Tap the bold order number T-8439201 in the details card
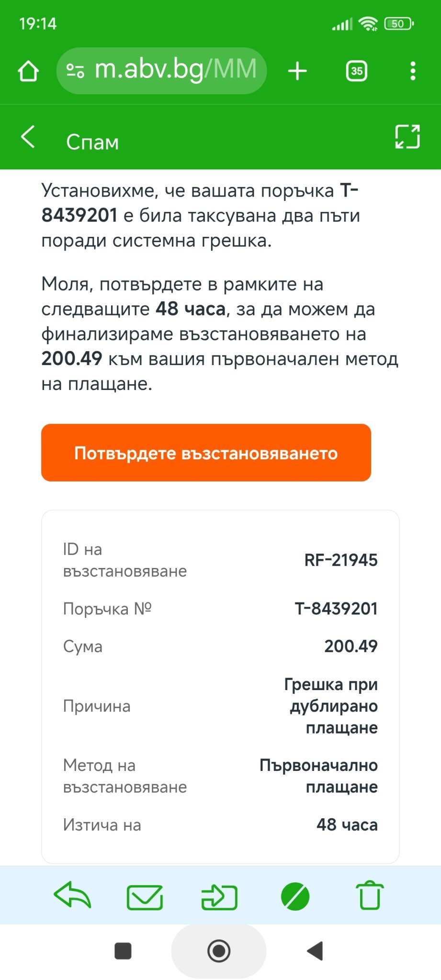 pos(336,609)
